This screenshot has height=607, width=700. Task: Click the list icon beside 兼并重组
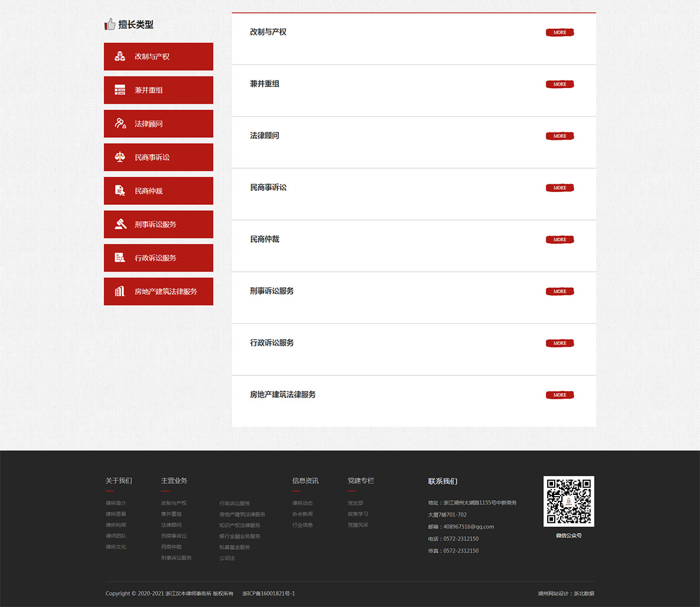pos(120,90)
